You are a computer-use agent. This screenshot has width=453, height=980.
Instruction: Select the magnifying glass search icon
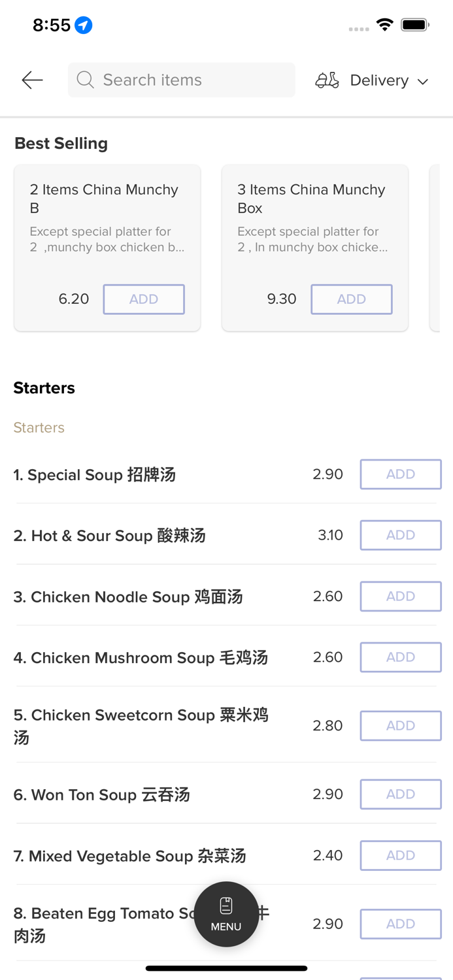click(x=85, y=80)
